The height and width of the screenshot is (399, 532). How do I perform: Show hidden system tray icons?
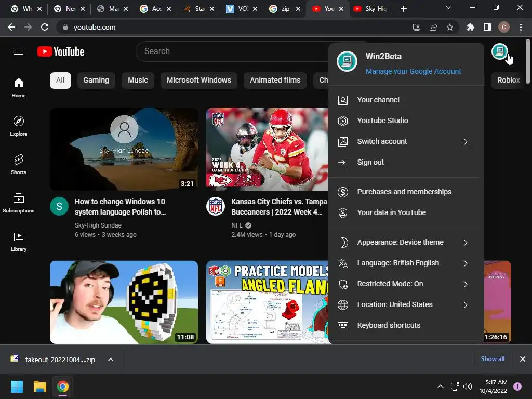pyautogui.click(x=441, y=387)
